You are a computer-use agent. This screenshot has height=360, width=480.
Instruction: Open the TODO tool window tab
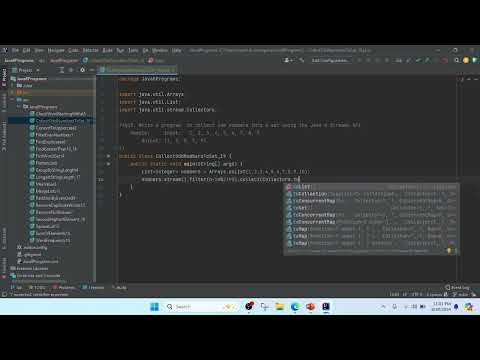pyautogui.click(x=38, y=287)
